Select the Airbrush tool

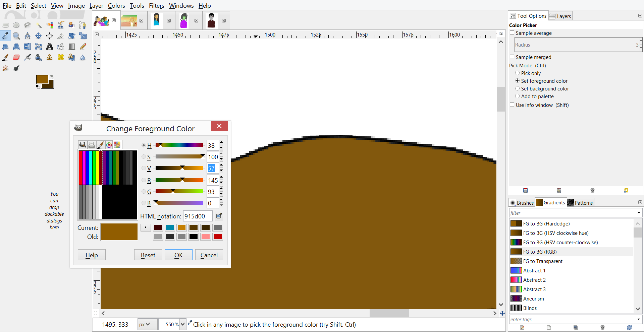coord(28,57)
